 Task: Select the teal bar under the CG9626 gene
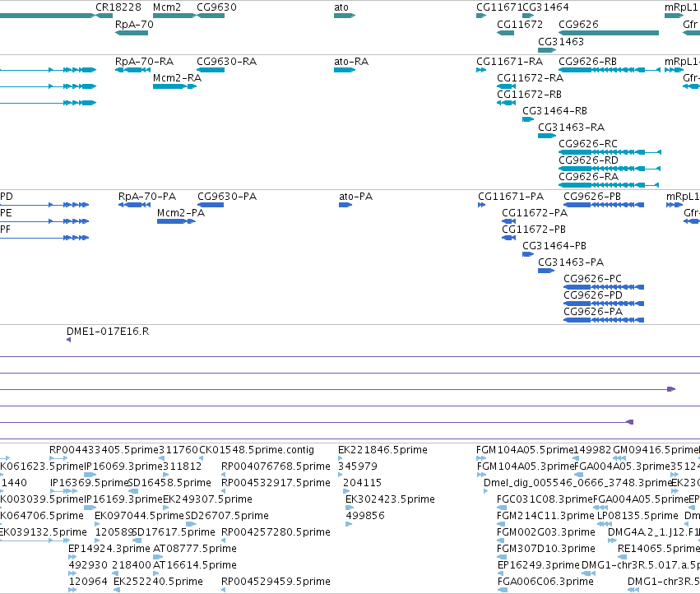tap(609, 33)
